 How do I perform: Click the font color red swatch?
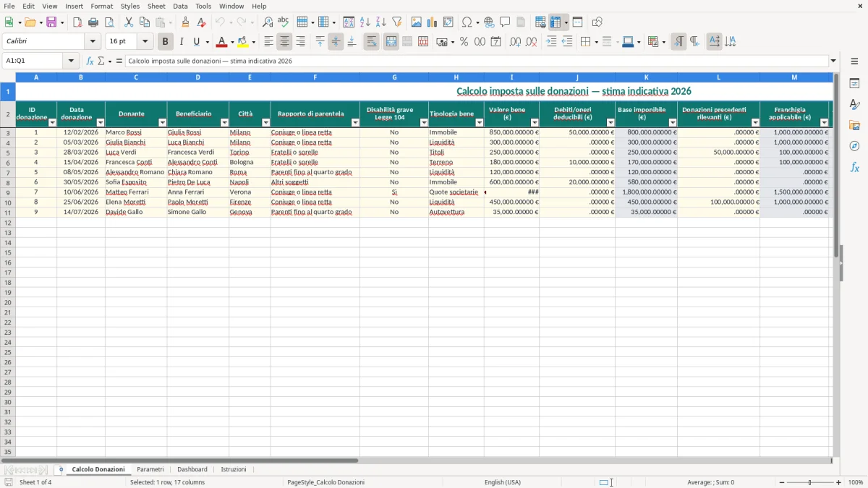221,42
